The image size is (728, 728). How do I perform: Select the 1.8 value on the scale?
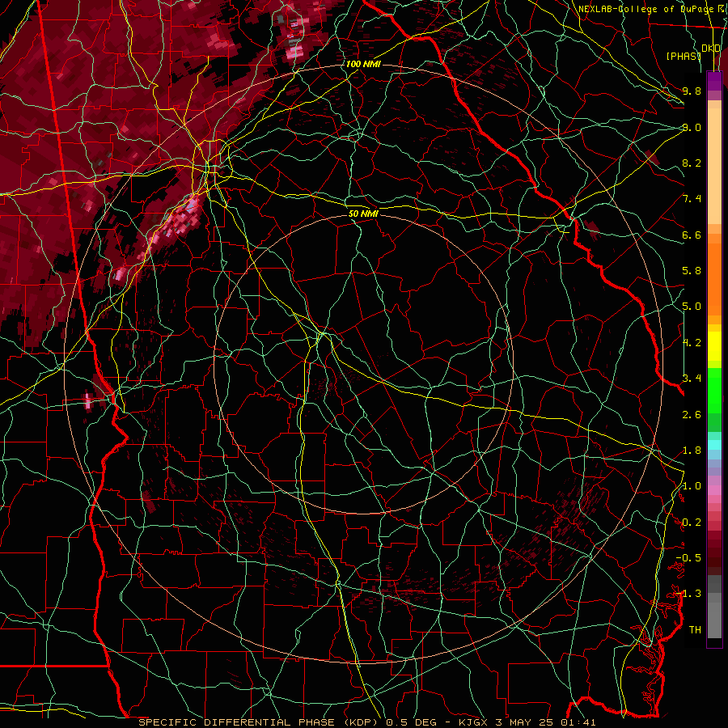pyautogui.click(x=692, y=451)
